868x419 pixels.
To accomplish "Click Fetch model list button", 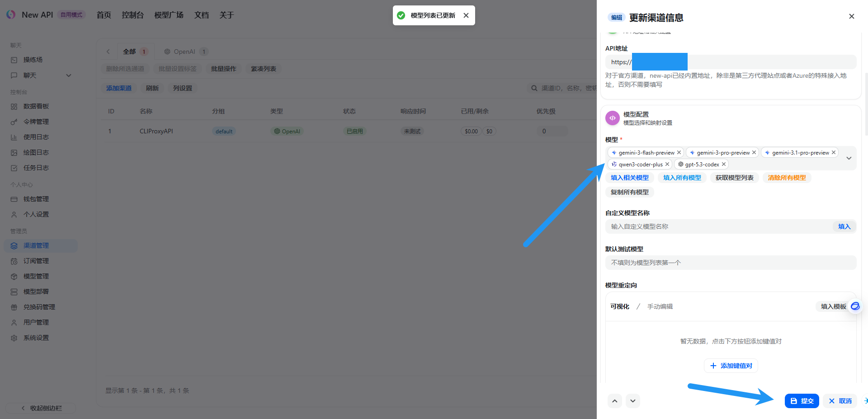I will (734, 178).
